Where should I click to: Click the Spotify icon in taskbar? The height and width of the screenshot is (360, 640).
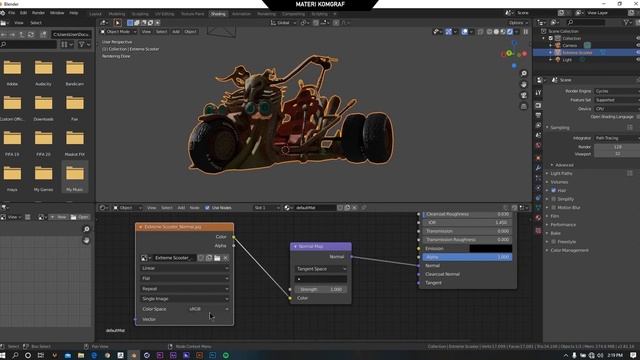point(226,356)
